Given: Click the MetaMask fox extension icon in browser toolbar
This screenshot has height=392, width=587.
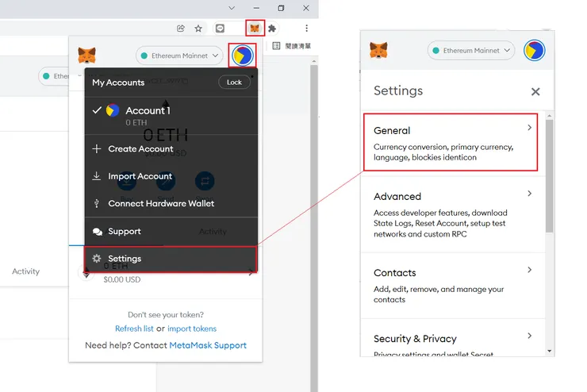Looking at the screenshot, I should click(x=255, y=28).
